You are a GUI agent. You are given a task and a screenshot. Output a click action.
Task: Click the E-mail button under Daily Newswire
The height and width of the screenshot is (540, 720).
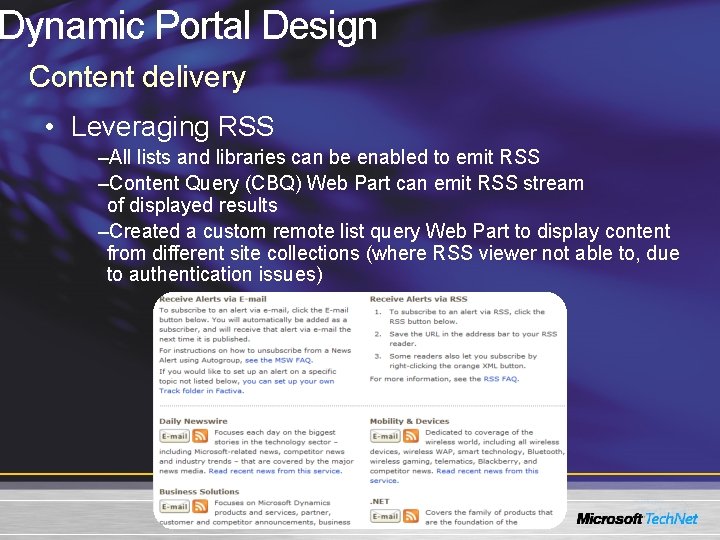pyautogui.click(x=174, y=436)
